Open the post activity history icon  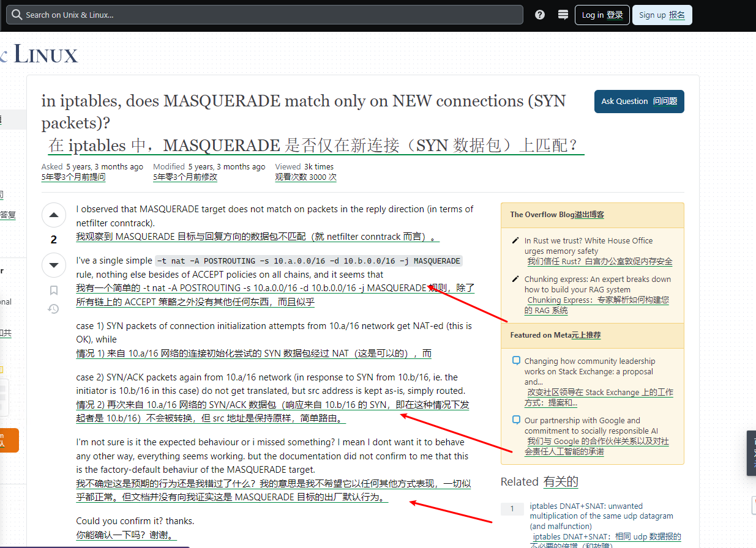(54, 309)
